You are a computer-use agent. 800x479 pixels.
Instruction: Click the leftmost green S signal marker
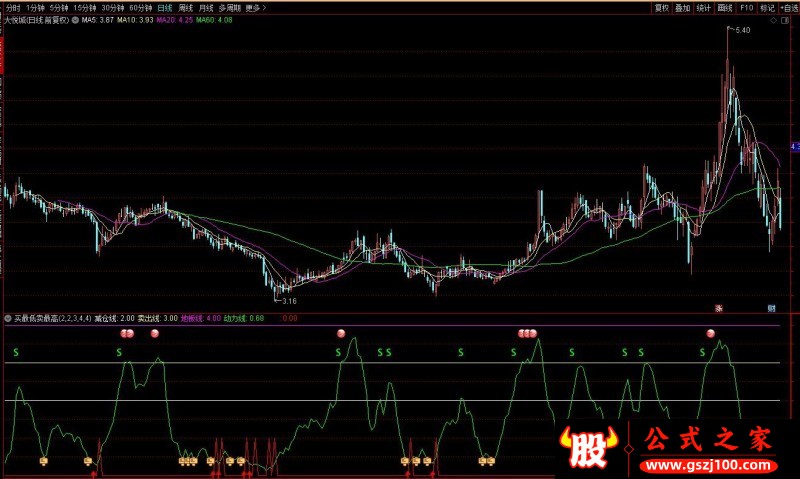tap(17, 352)
